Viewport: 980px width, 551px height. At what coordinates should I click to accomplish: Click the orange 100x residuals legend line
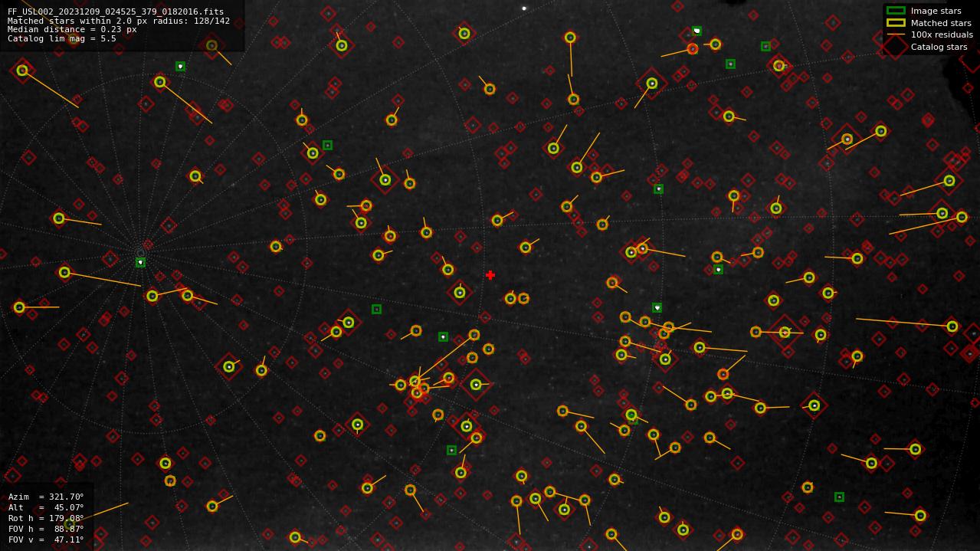click(x=896, y=34)
